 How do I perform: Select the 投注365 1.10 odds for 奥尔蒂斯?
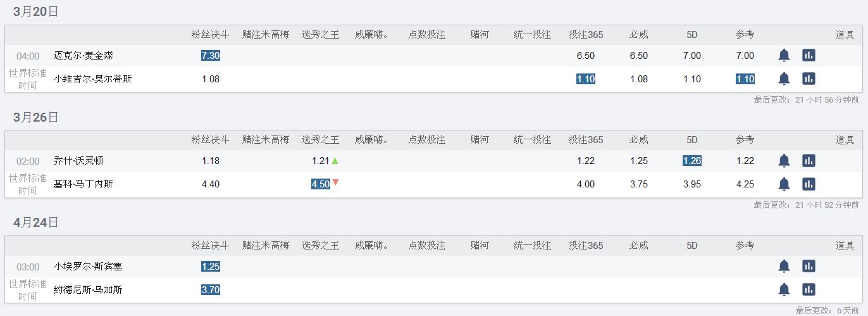(x=586, y=79)
